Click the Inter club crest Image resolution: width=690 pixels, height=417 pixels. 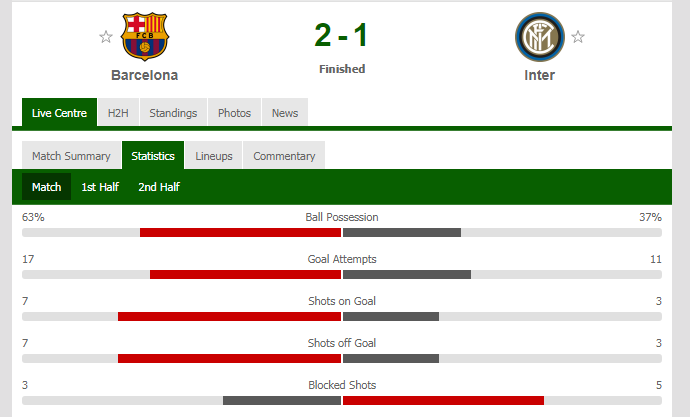(539, 37)
